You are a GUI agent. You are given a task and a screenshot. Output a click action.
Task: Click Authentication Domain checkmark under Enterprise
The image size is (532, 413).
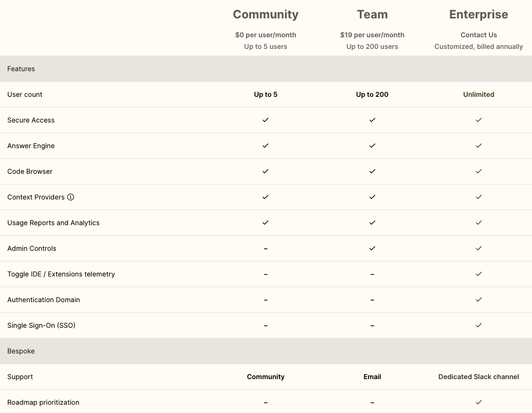pos(479,300)
